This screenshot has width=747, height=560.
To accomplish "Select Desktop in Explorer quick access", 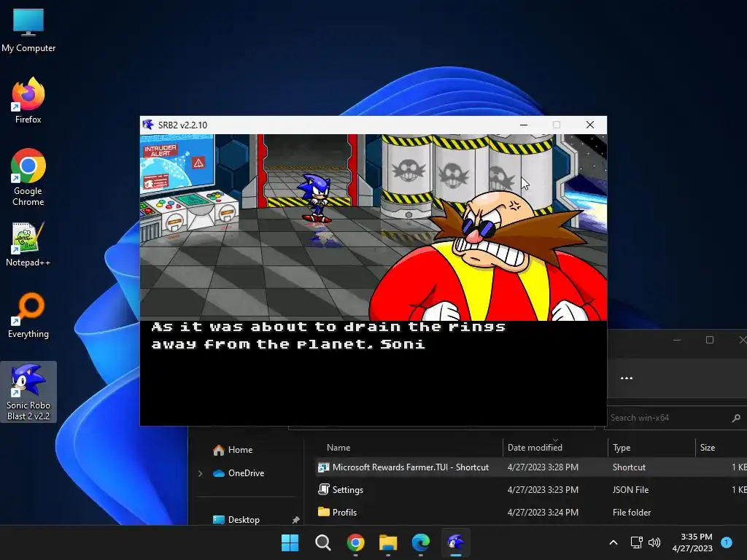I will pyautogui.click(x=236, y=519).
